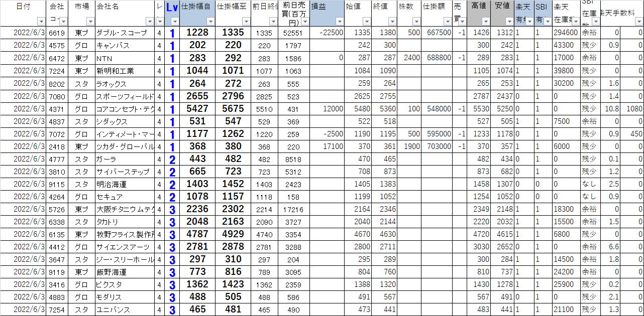644x316 pixels.
Task: Select the profit/loss cell 12000
Action: click(327, 109)
